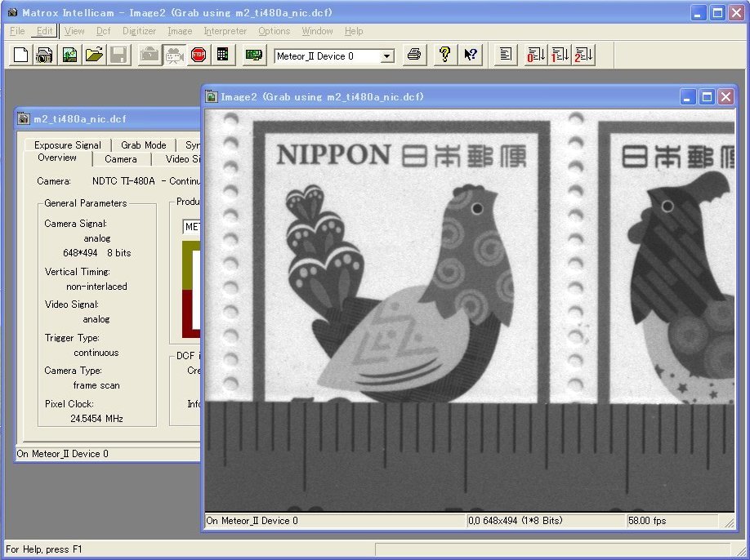Select the Overview tab in DCF window

(57, 158)
